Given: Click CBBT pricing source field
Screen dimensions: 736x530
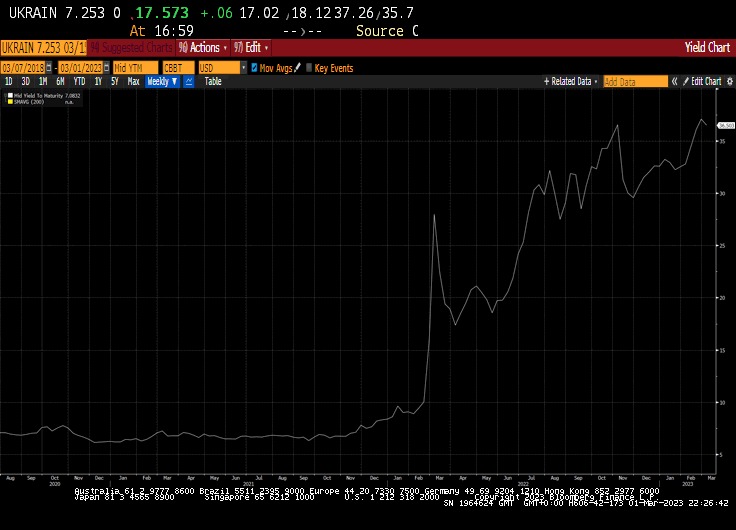Looking at the screenshot, I should tap(178, 68).
